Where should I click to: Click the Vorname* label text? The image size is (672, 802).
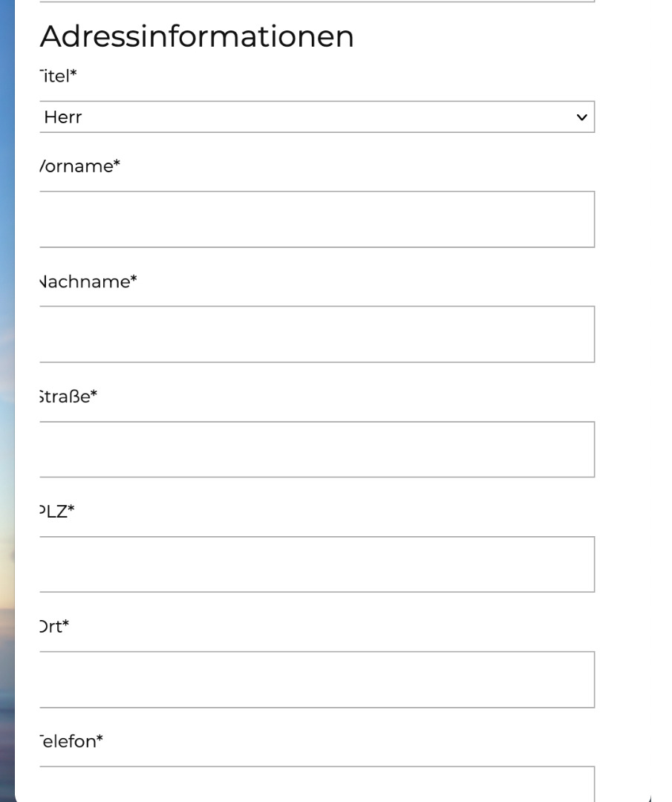(79, 166)
